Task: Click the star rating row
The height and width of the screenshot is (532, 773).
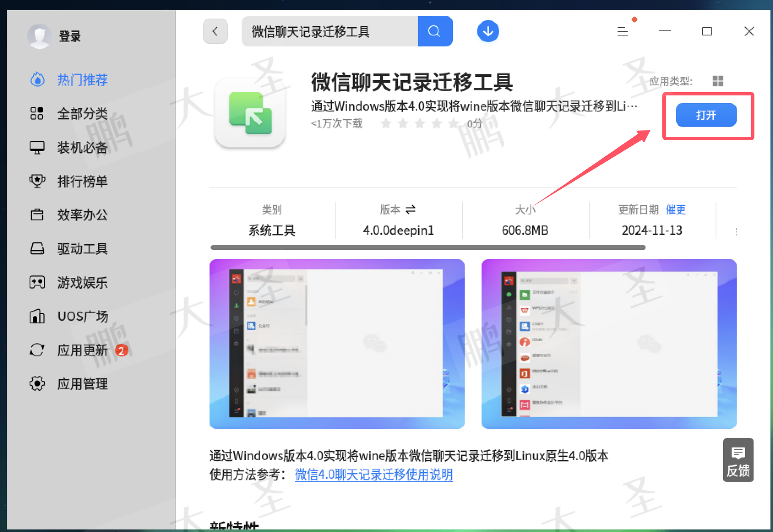Action: (419, 123)
